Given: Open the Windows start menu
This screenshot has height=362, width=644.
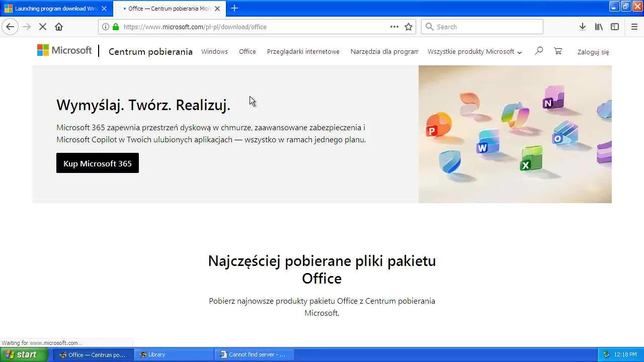Looking at the screenshot, I should (x=24, y=354).
